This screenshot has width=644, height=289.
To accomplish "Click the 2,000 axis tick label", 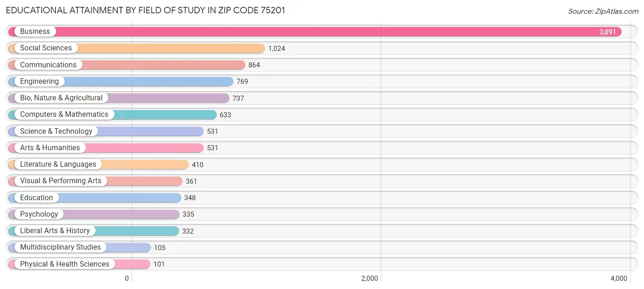I will [x=370, y=278].
